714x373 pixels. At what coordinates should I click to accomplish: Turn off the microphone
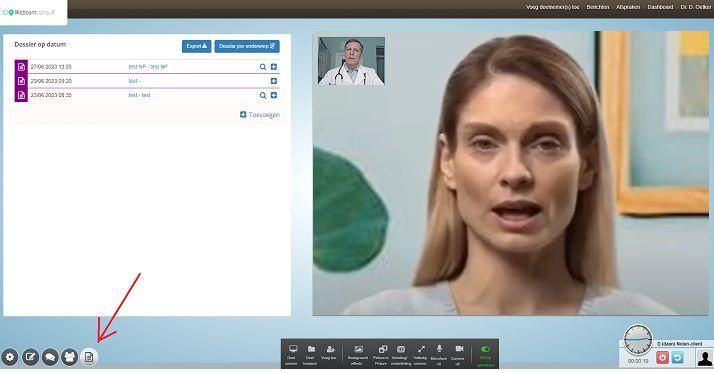point(439,354)
